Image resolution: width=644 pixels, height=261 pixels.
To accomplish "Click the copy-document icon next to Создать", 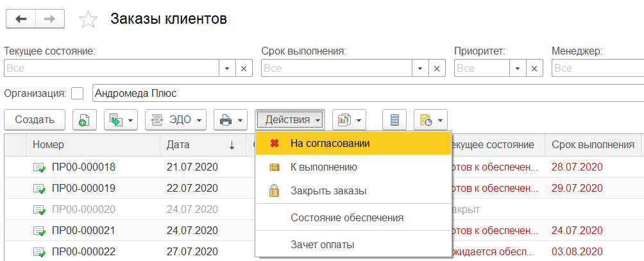I will click(84, 119).
